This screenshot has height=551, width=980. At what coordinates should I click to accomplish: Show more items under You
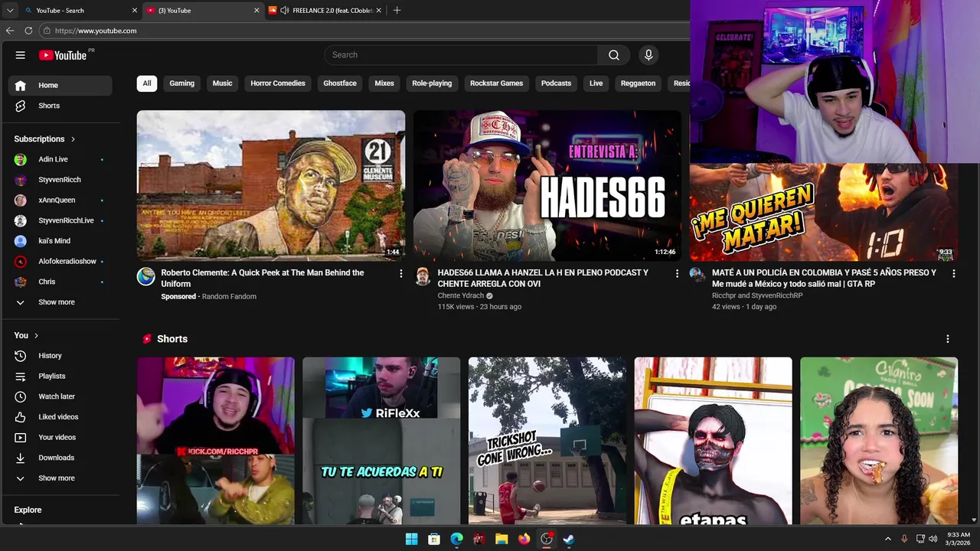(60, 478)
